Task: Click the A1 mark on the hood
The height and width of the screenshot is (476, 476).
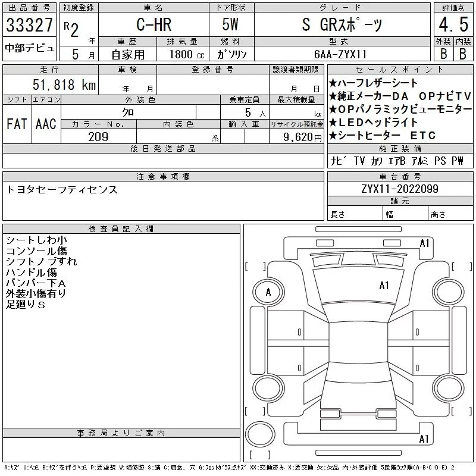Action: pyautogui.click(x=384, y=286)
